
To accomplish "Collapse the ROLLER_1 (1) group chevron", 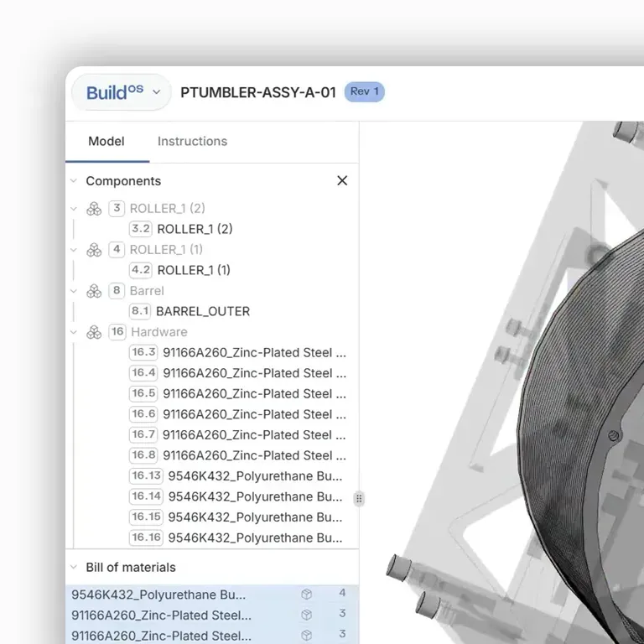I will (x=74, y=250).
